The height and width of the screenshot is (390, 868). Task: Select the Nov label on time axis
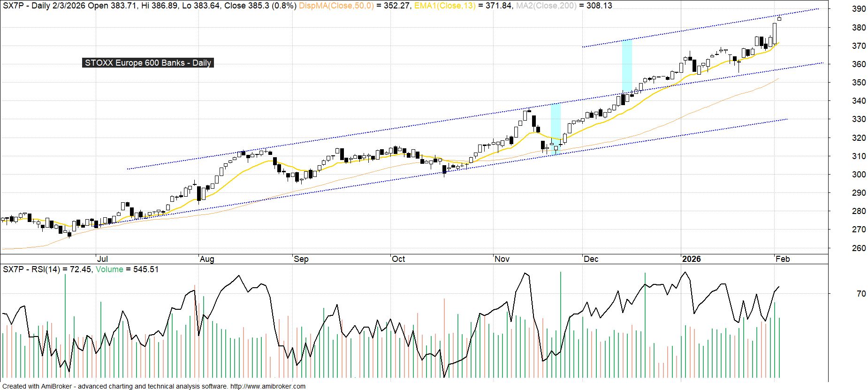click(x=502, y=259)
